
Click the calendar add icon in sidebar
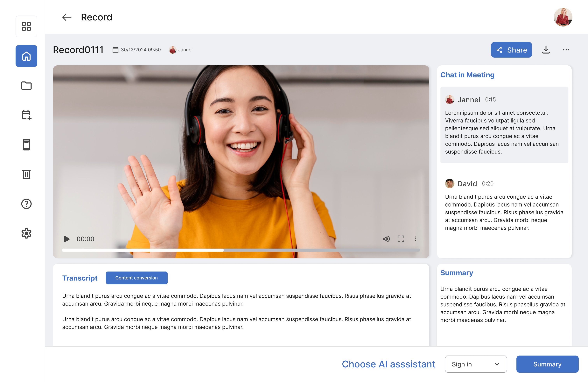click(x=26, y=115)
